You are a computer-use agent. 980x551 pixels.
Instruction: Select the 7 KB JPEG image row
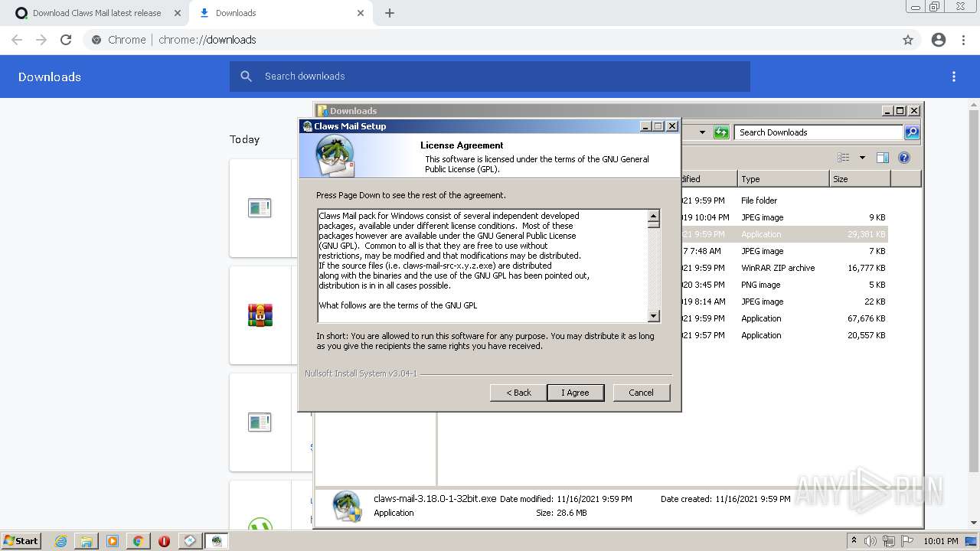(x=784, y=251)
